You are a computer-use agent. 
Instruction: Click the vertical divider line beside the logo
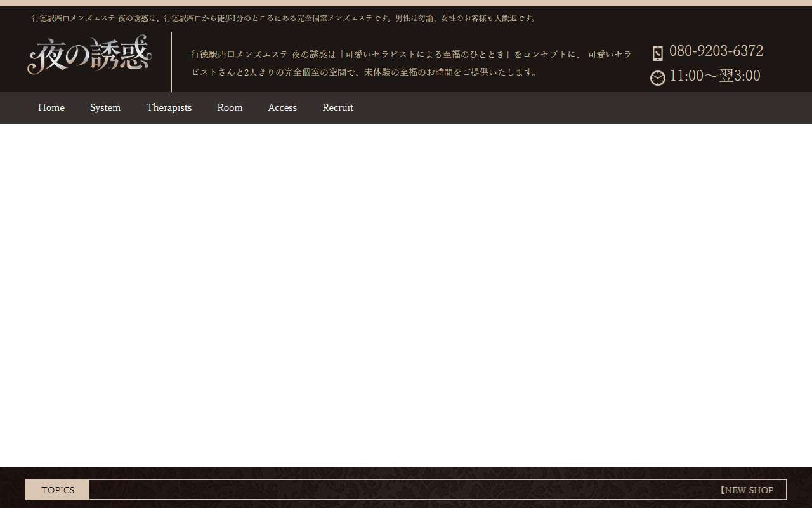coord(171,62)
